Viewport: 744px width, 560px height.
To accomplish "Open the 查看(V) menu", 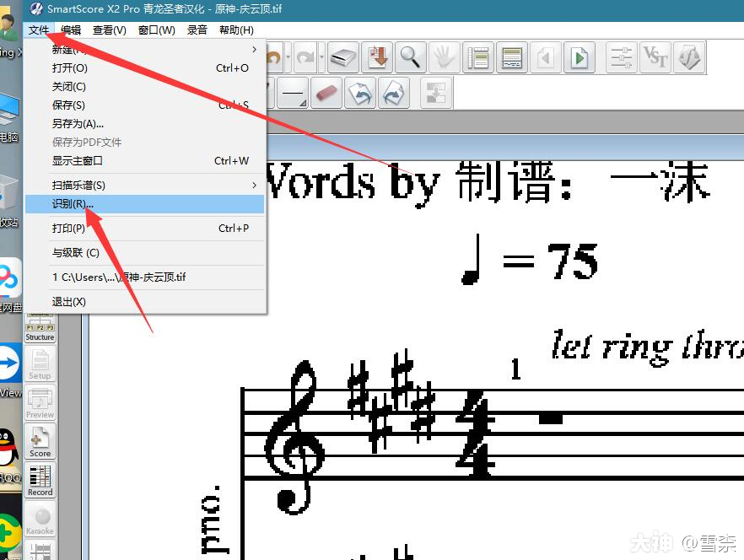I will [x=109, y=30].
